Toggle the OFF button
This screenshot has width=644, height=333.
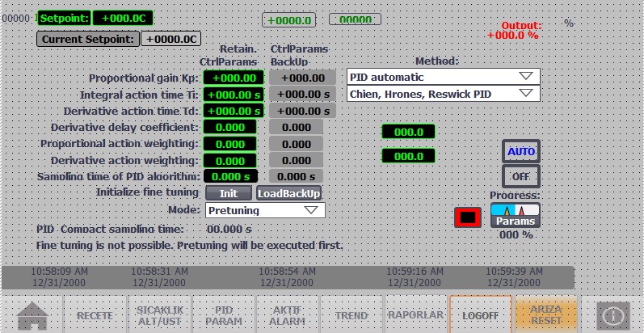point(520,175)
